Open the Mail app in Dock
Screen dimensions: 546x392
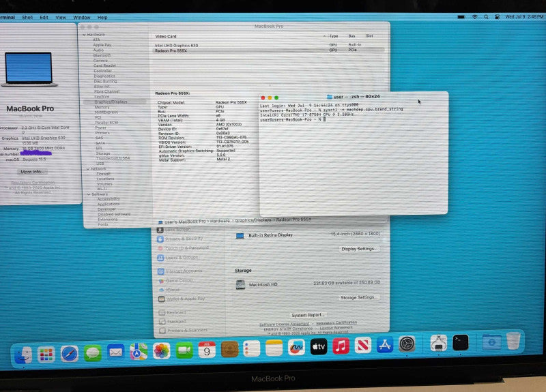click(115, 352)
